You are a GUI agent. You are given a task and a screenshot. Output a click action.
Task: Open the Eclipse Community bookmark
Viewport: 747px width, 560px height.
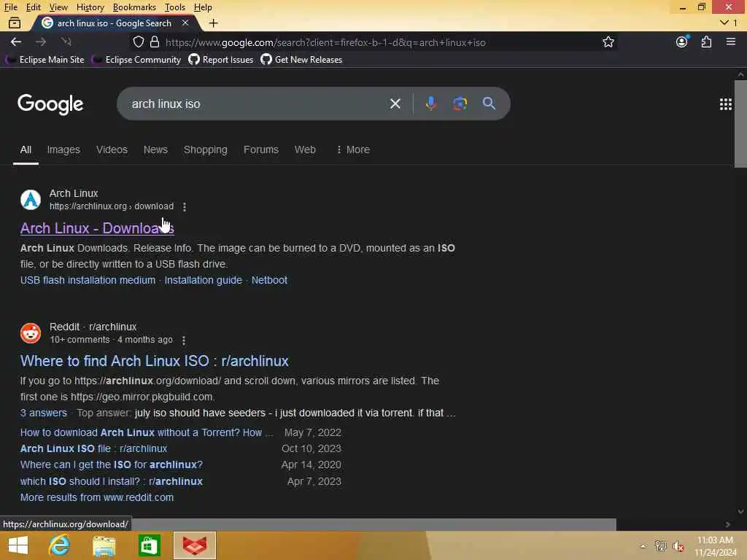pyautogui.click(x=137, y=60)
